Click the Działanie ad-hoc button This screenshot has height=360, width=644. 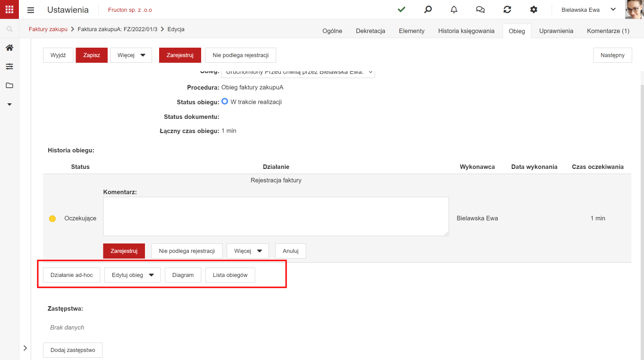(72, 275)
